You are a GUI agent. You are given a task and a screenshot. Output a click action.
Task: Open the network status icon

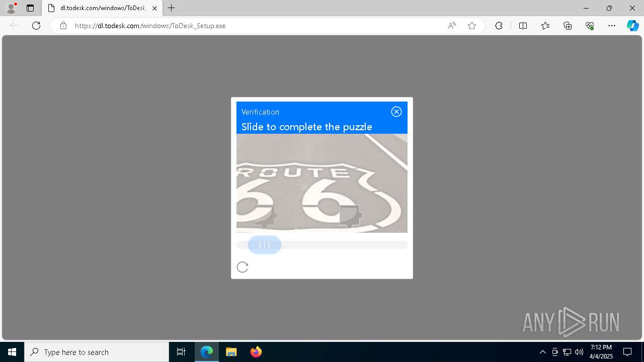point(567,352)
